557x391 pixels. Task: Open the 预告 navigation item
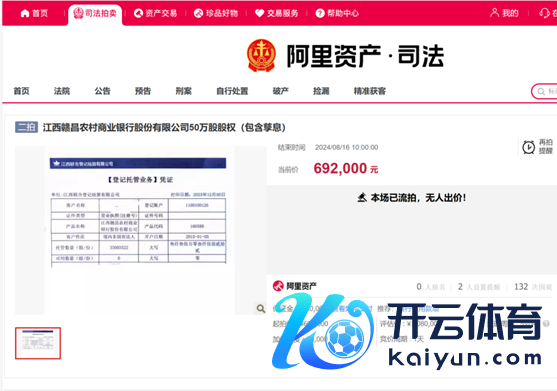(143, 91)
